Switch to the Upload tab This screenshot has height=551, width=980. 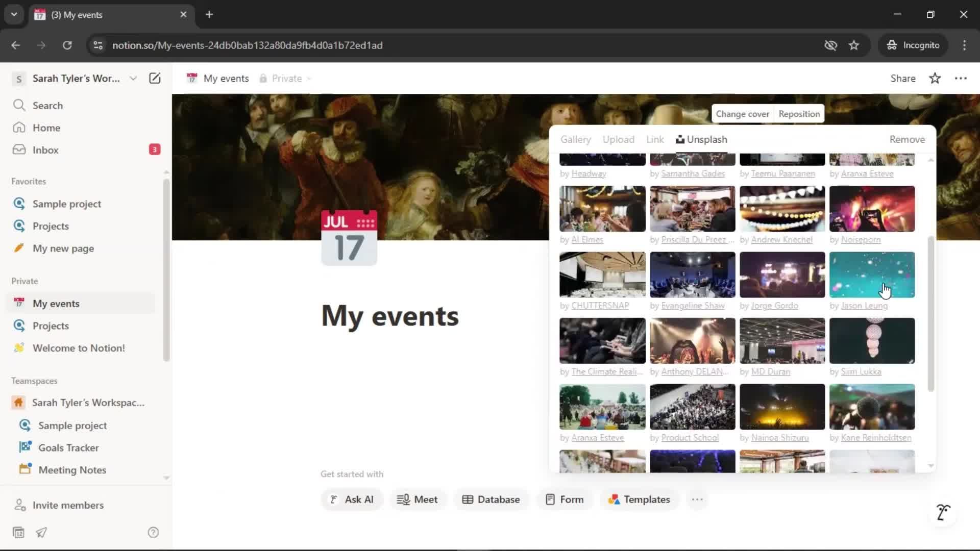point(618,139)
